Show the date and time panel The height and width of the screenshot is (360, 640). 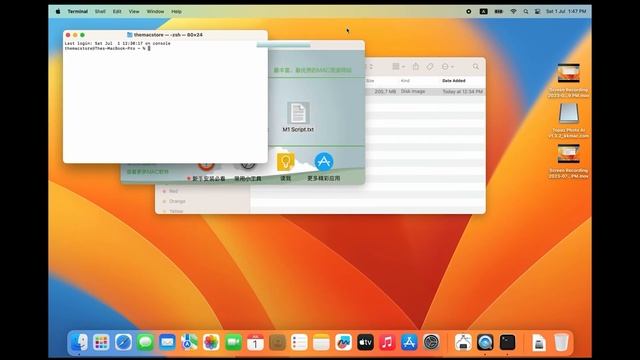pos(566,11)
